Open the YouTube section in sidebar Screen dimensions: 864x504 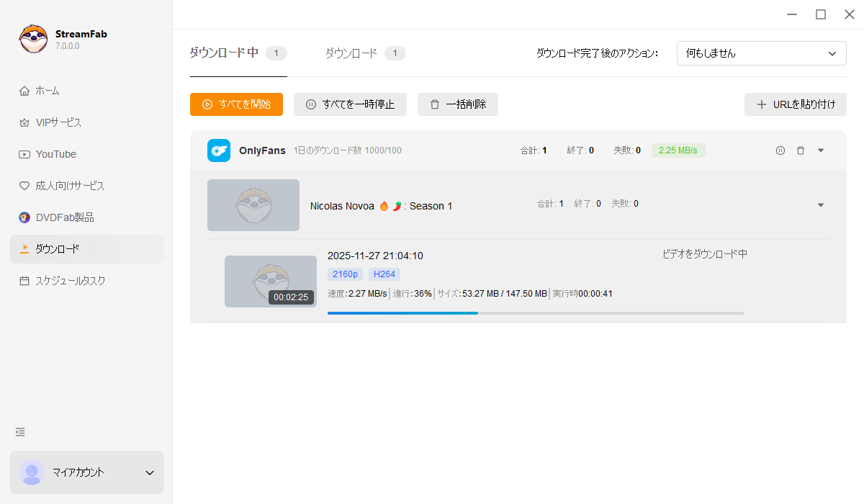(x=55, y=154)
